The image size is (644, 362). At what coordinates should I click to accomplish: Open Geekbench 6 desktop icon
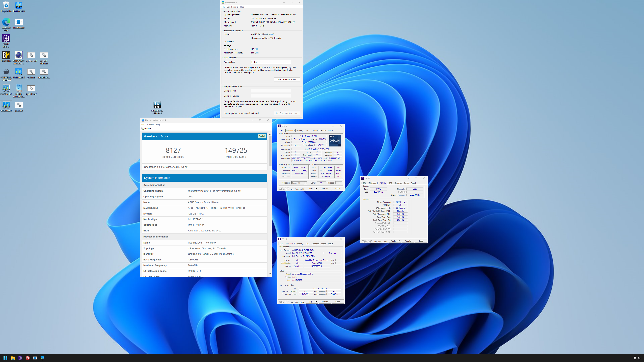click(19, 7)
